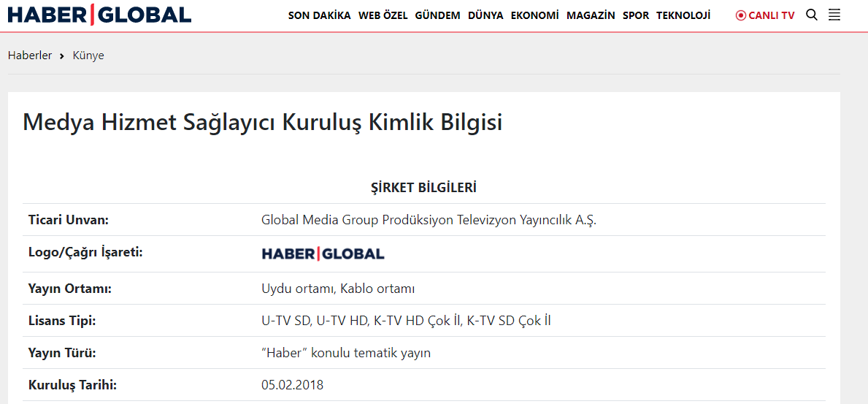Open MAGAZİN section
This screenshot has width=868, height=404.
[591, 15]
